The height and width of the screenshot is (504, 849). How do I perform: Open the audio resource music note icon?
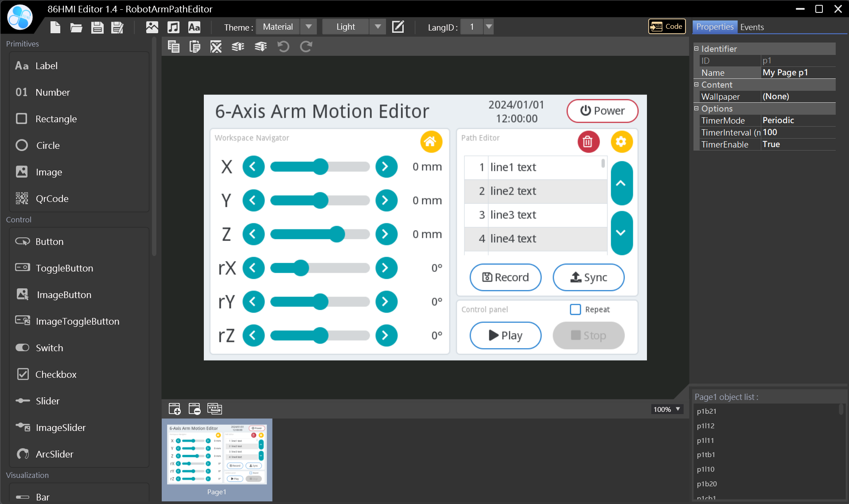point(173,27)
